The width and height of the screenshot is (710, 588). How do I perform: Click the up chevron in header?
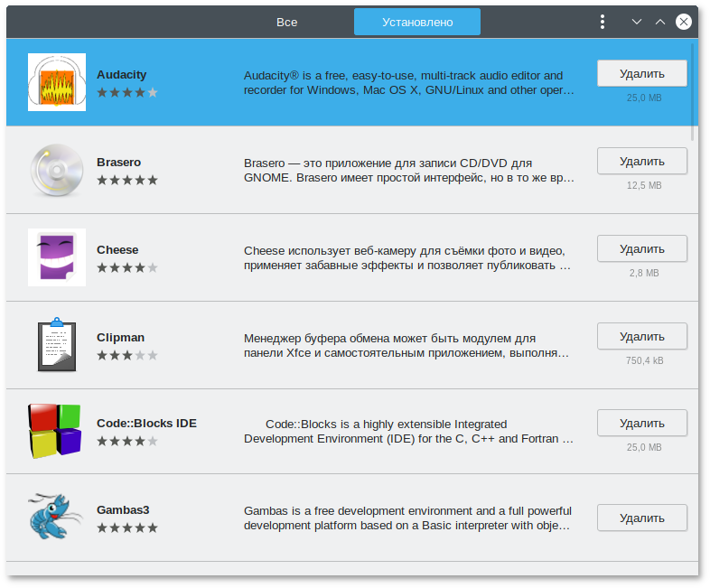(660, 22)
